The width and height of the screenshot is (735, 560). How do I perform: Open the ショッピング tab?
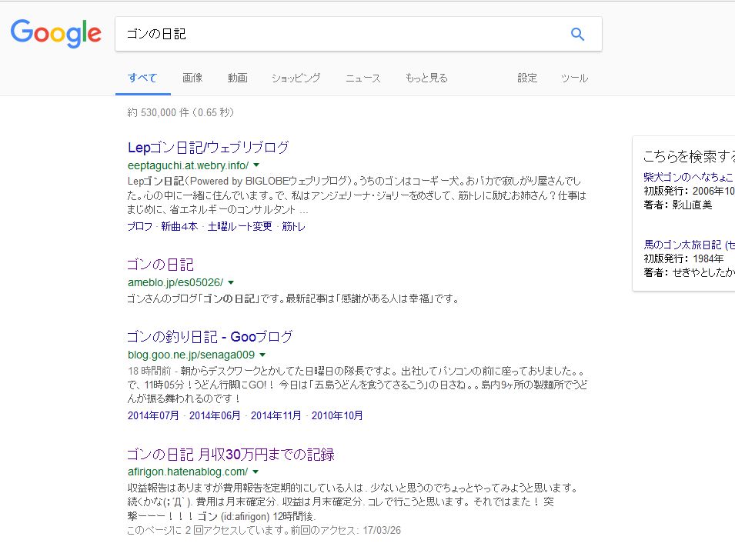pyautogui.click(x=296, y=78)
